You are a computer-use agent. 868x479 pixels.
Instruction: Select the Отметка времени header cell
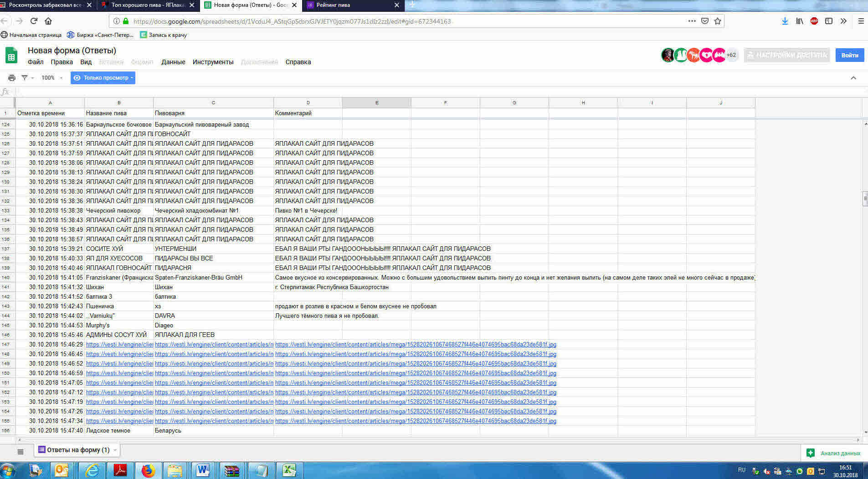pos(50,113)
